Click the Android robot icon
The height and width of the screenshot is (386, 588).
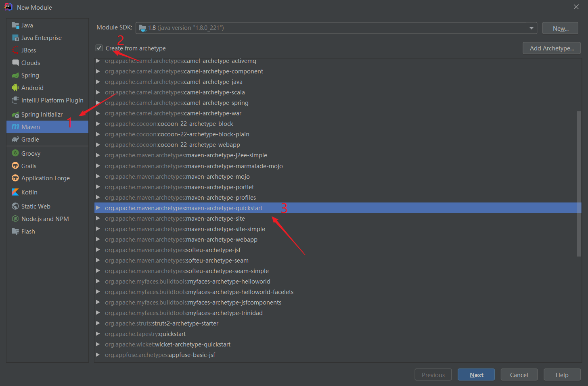point(15,88)
